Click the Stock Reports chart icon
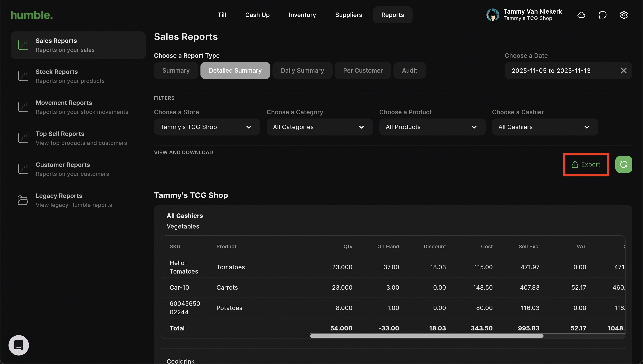The image size is (643, 364). tap(23, 76)
